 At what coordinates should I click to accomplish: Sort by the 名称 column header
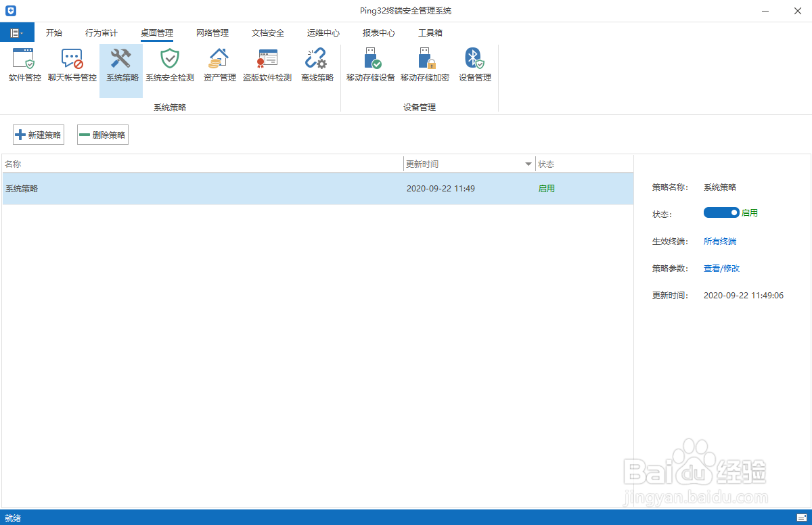pyautogui.click(x=202, y=164)
